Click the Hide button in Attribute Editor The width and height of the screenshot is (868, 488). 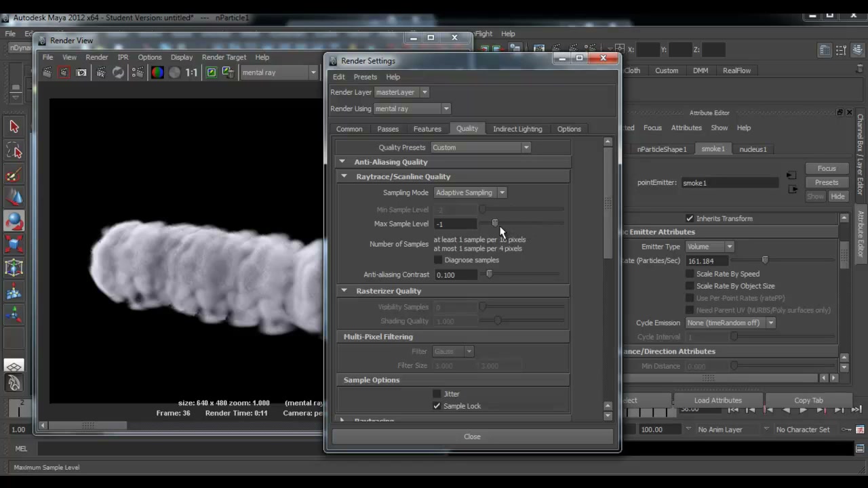point(837,197)
